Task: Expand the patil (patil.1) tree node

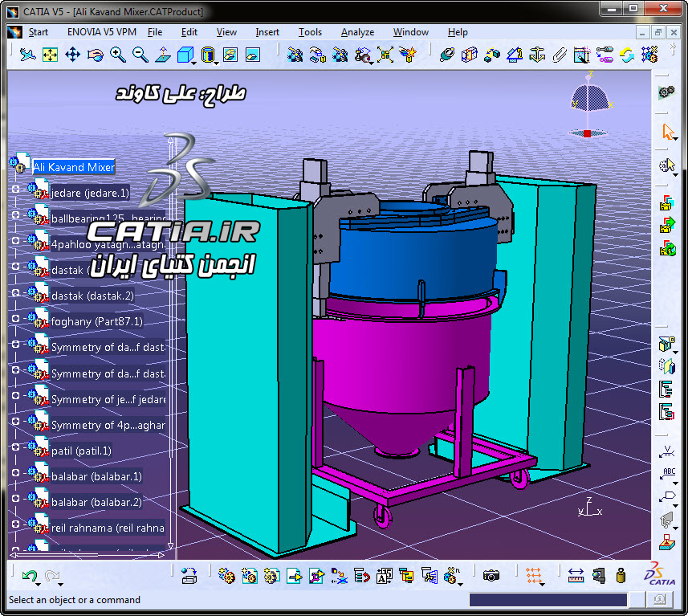Action: (x=16, y=447)
